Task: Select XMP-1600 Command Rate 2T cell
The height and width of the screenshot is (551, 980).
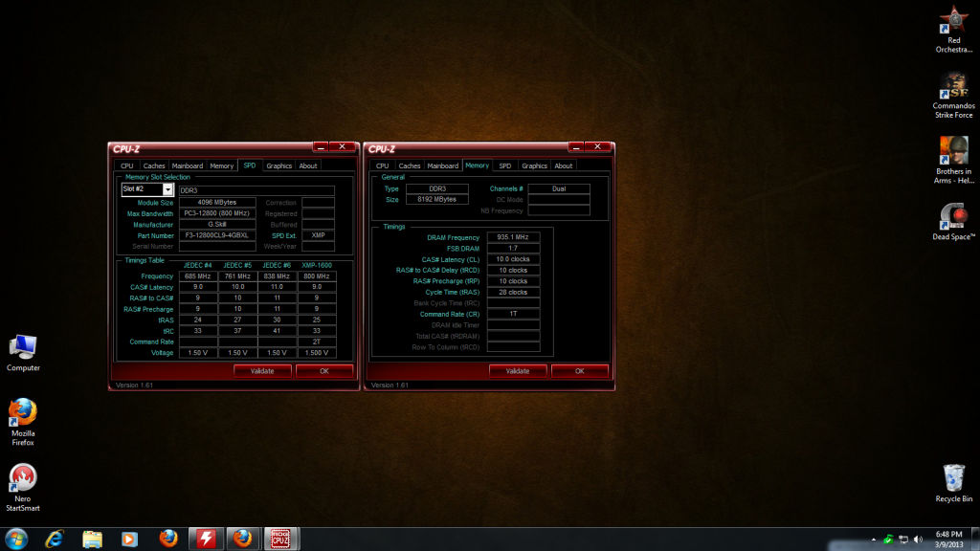Action: (x=317, y=342)
